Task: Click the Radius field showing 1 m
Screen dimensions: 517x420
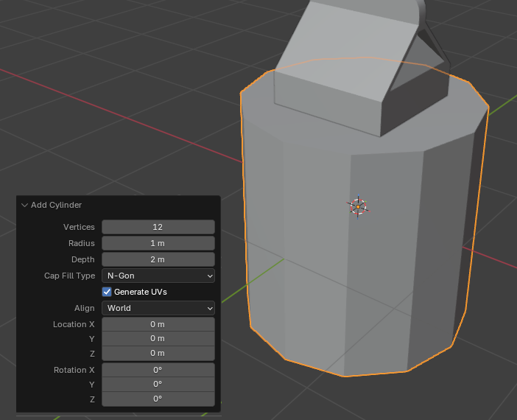Action: 158,243
